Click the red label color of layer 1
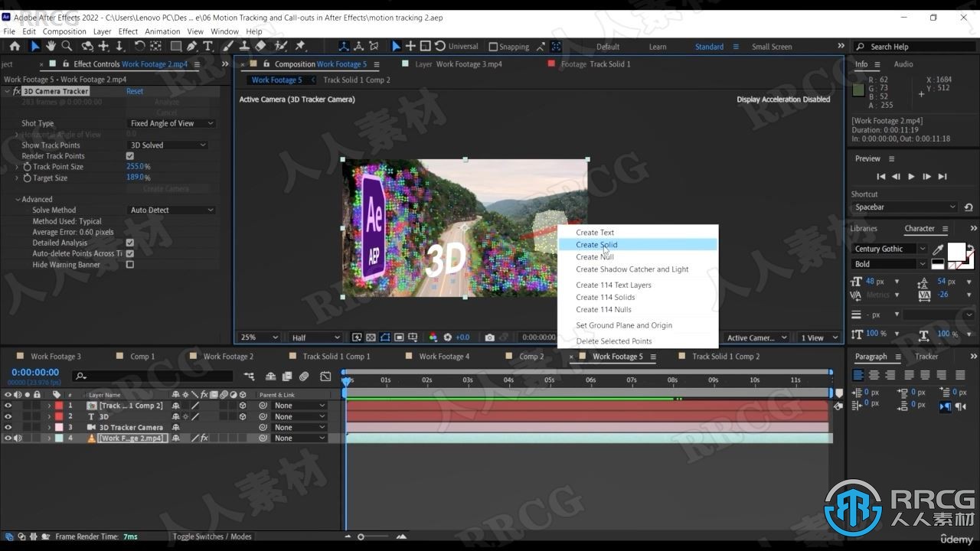Screen dimensions: 980x551 click(59, 406)
